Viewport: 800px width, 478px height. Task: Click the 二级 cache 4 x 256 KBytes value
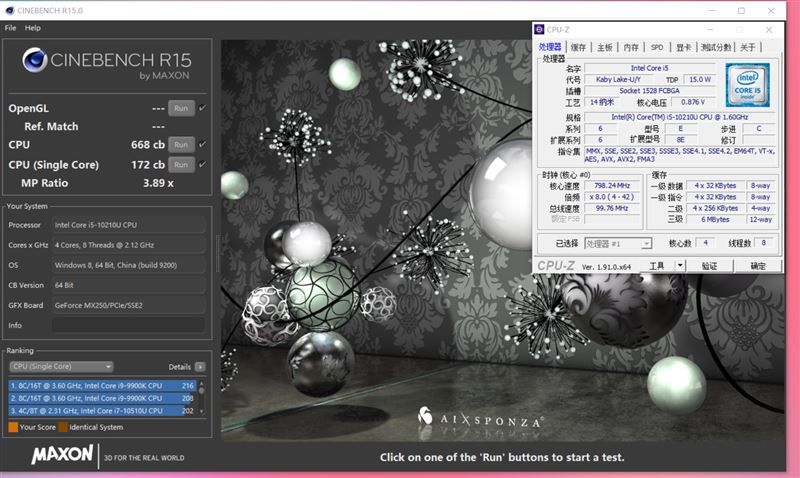(715, 208)
